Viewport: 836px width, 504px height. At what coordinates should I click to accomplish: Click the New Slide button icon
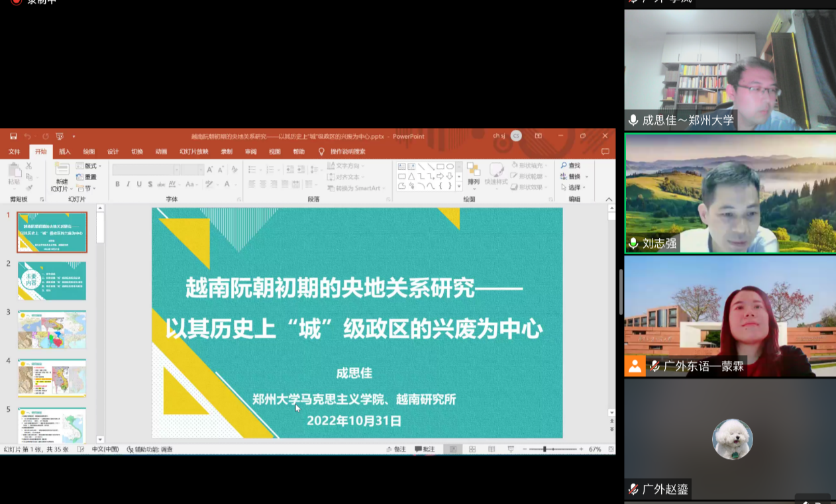click(62, 170)
